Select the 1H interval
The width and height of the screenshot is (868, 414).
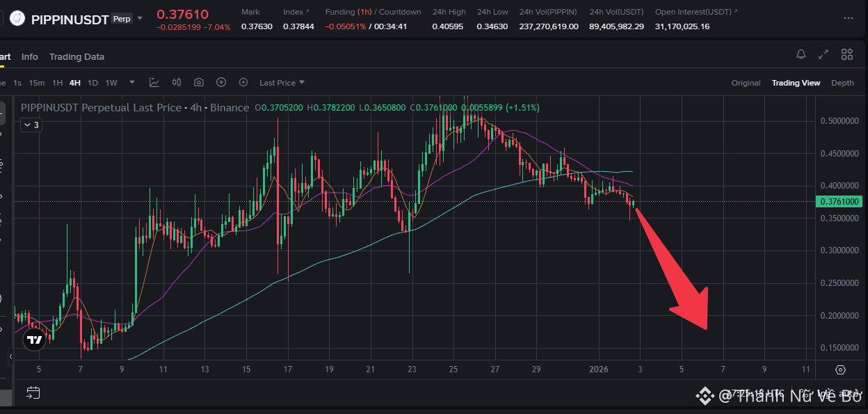[x=57, y=83]
